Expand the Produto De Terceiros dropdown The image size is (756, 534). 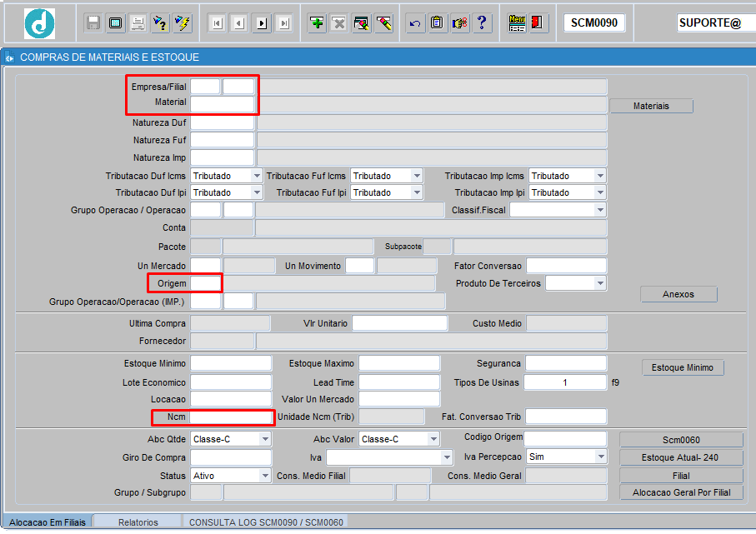pos(600,283)
